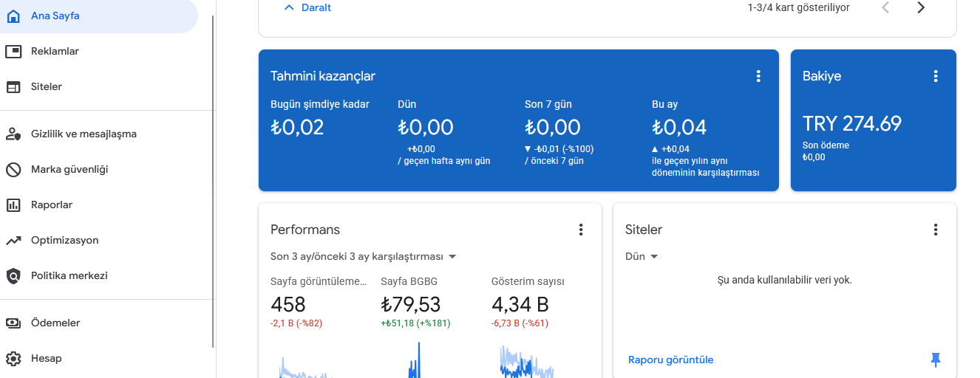The height and width of the screenshot is (378, 980).
Task: Open Marka güvenliği in the sidebar
Action: (x=99, y=169)
